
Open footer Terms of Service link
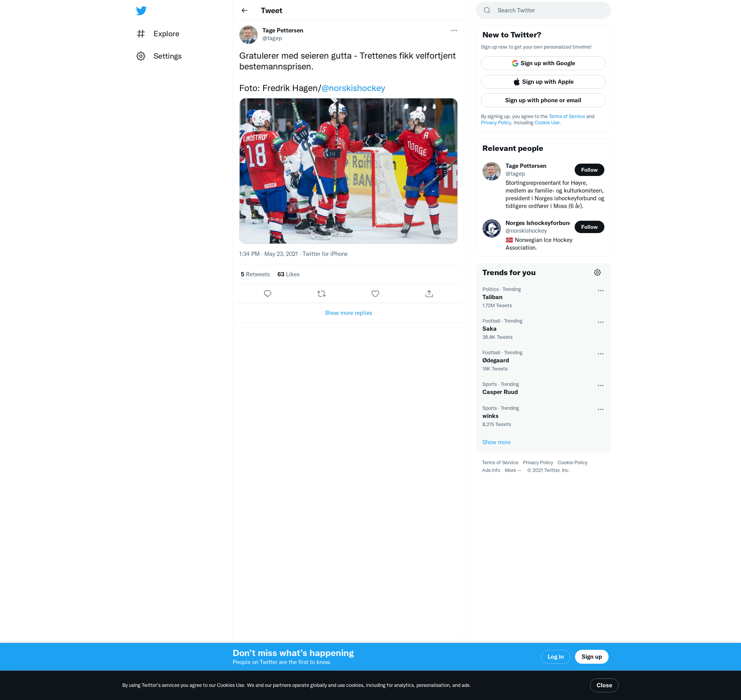500,463
